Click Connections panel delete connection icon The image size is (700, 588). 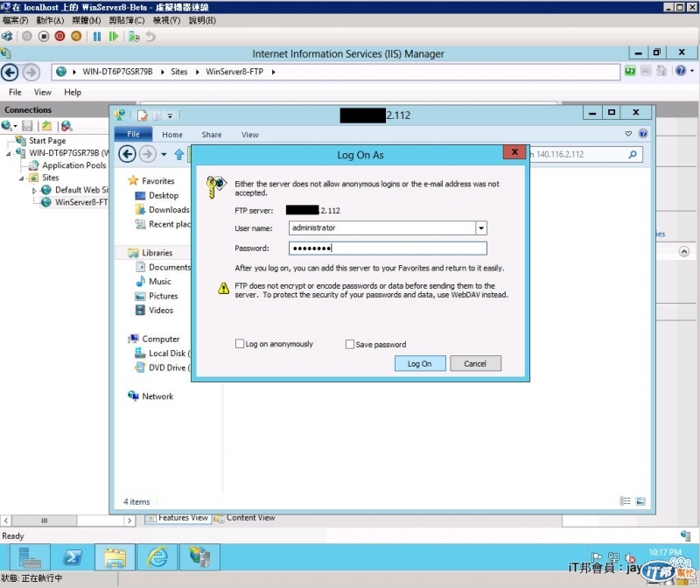66,126
